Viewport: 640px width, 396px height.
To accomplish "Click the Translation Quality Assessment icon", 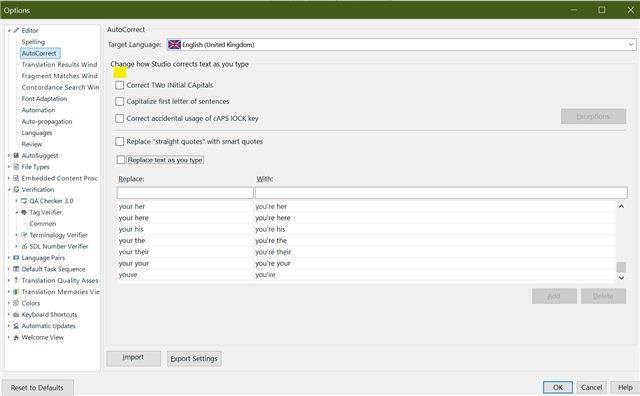I will [16, 280].
